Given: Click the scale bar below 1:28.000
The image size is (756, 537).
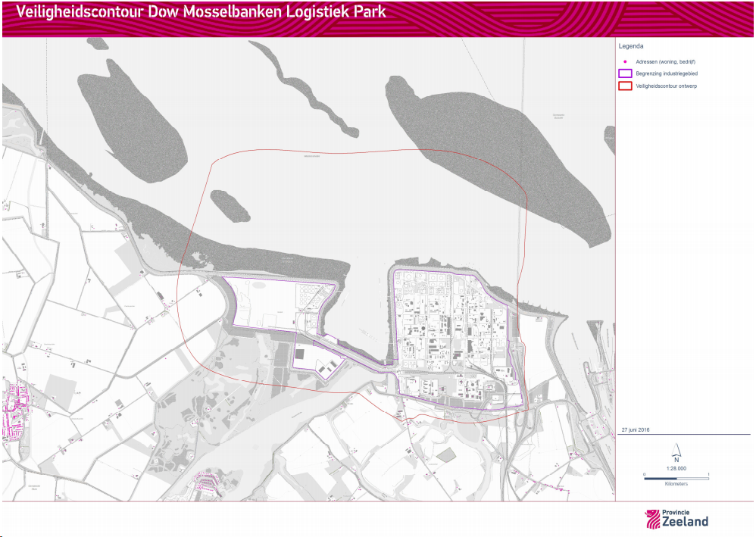Looking at the screenshot, I should tap(676, 478).
